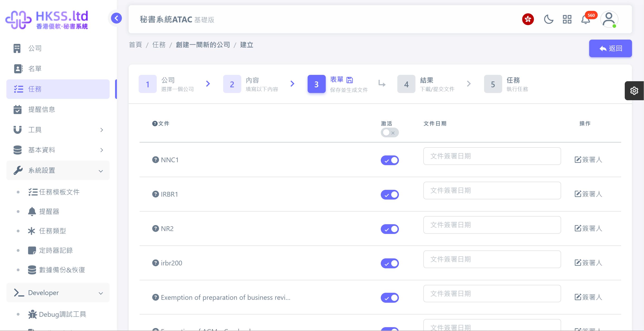This screenshot has width=644, height=331.
Task: Click 簽署人 for the NR2 row
Action: coord(588,229)
